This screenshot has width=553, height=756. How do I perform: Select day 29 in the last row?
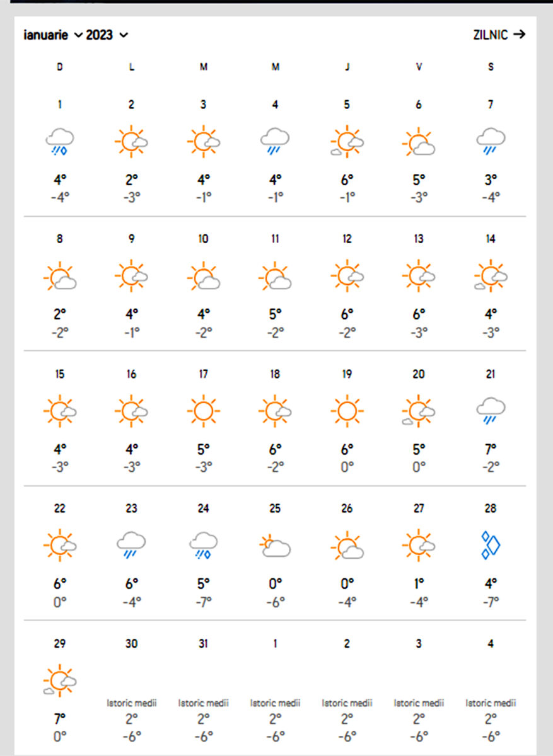click(60, 644)
